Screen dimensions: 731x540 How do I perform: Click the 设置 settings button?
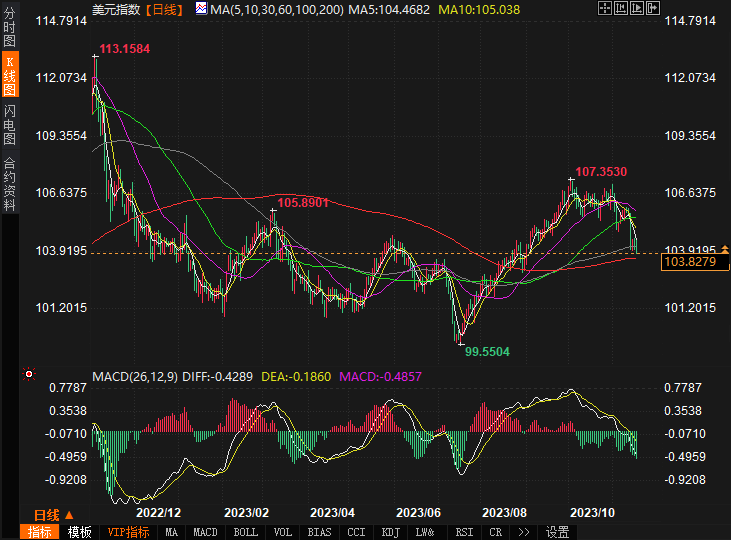click(x=557, y=532)
